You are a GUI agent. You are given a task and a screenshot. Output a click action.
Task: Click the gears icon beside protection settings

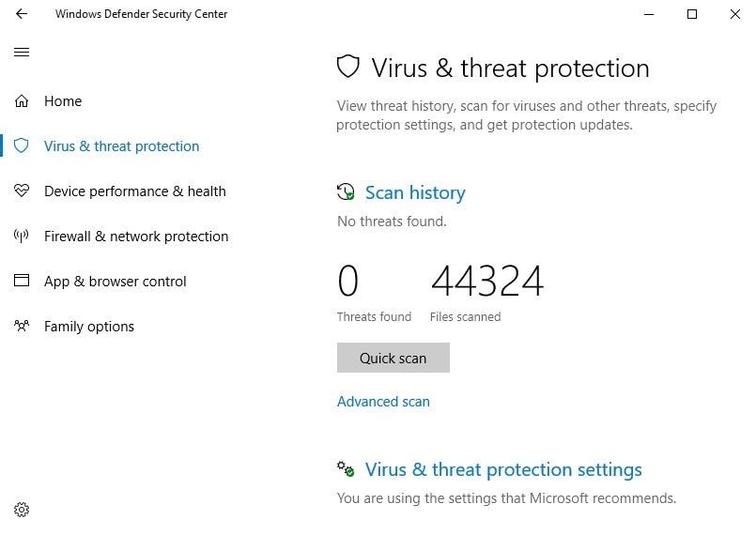(x=346, y=469)
